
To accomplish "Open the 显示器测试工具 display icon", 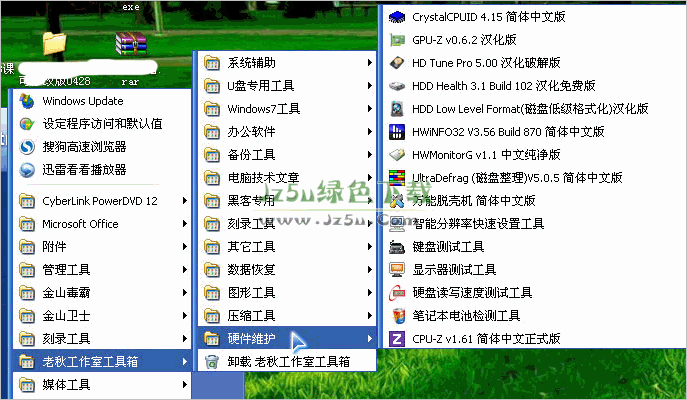I will coord(397,269).
